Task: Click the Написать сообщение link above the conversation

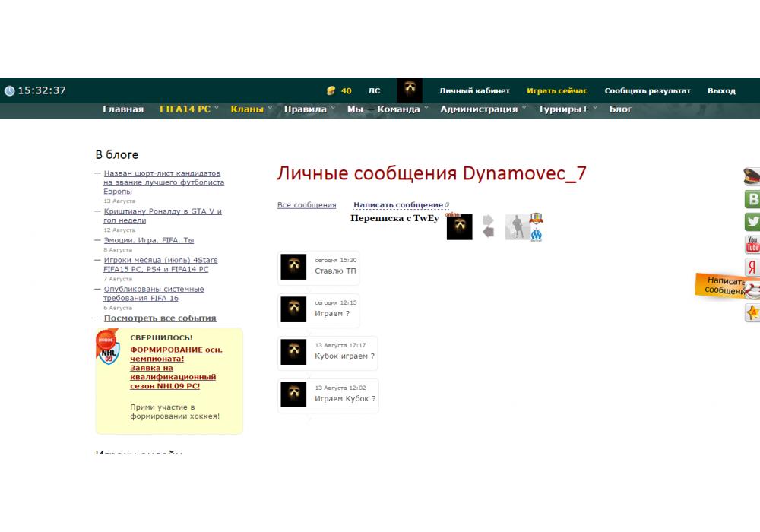Action: pos(398,205)
